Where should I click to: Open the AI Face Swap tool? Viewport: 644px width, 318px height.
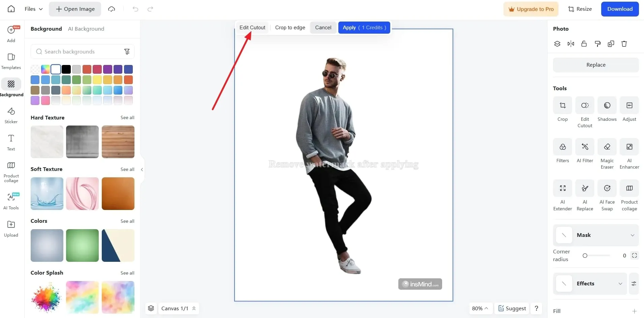607,188
